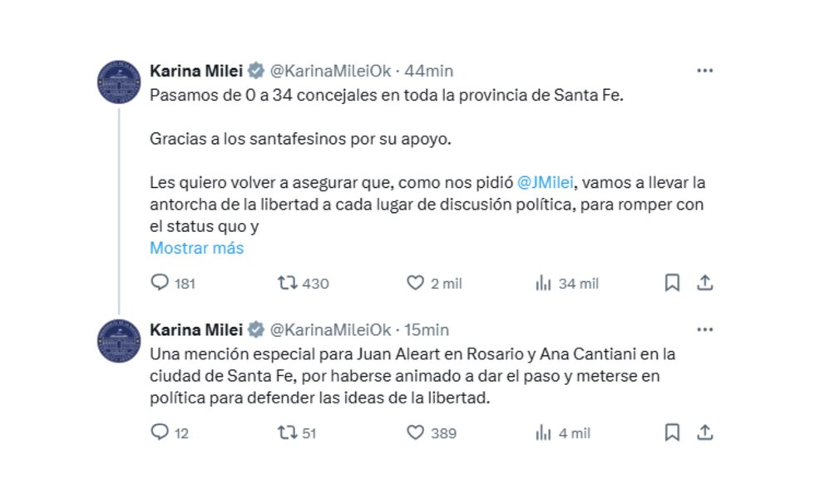Image resolution: width=825 pixels, height=504 pixels.
Task: Open Karina Milei avatar on first tweet
Action: [x=119, y=82]
